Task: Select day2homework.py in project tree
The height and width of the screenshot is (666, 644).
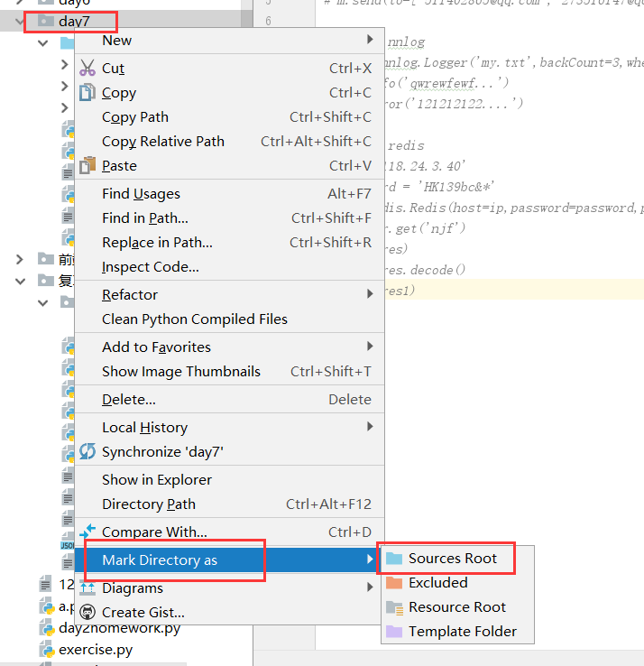Action: pos(119,628)
